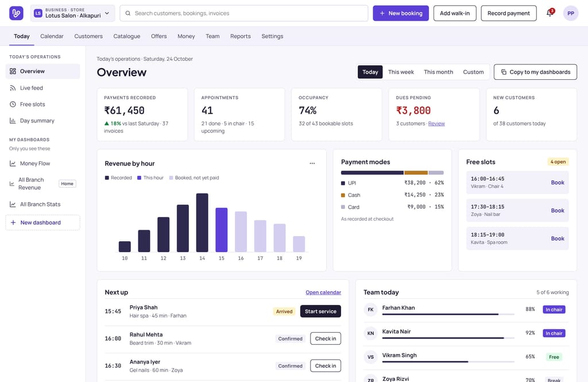Viewport: 588px width, 382px height.
Task: Open the Calendar tab
Action: tap(52, 36)
